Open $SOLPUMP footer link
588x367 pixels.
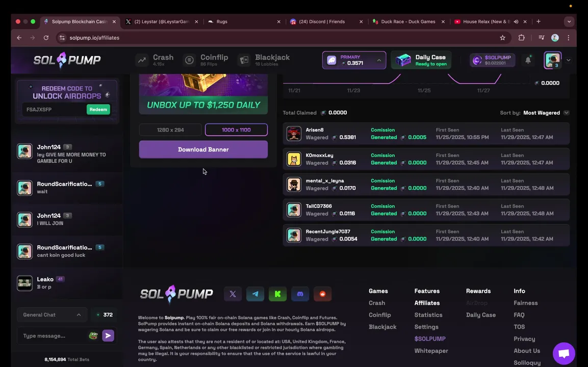(x=430, y=339)
